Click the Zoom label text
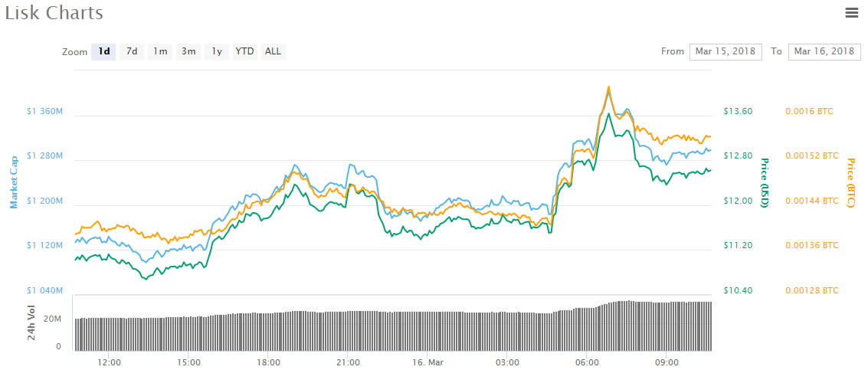The image size is (868, 383). click(x=75, y=52)
